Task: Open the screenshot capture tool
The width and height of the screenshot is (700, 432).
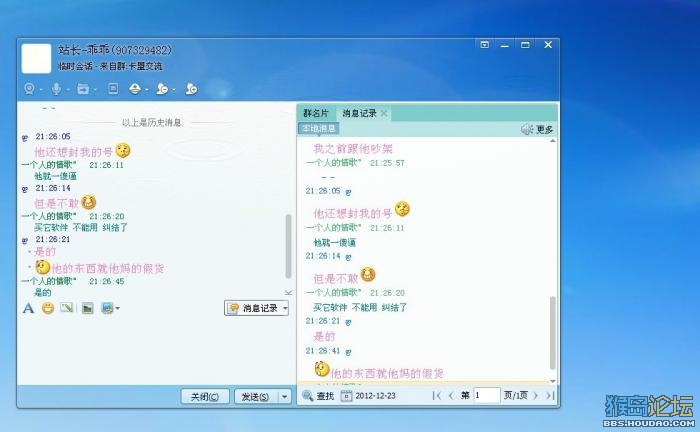Action: click(x=107, y=308)
